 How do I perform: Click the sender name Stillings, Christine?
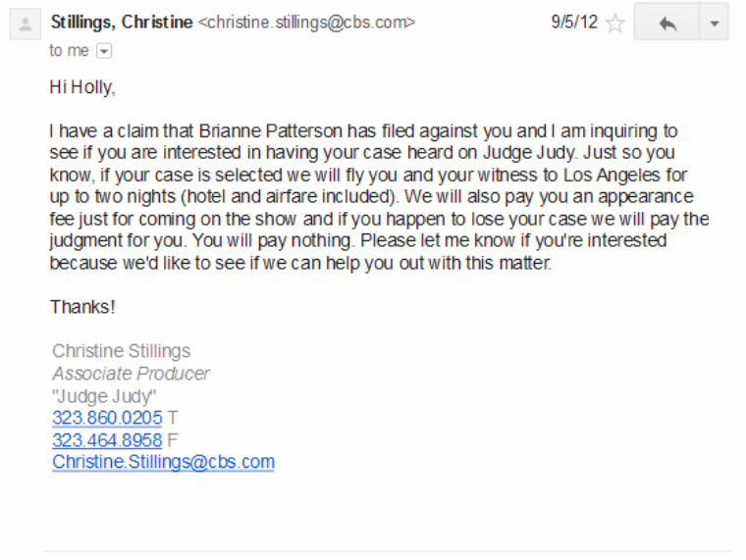coord(122,22)
